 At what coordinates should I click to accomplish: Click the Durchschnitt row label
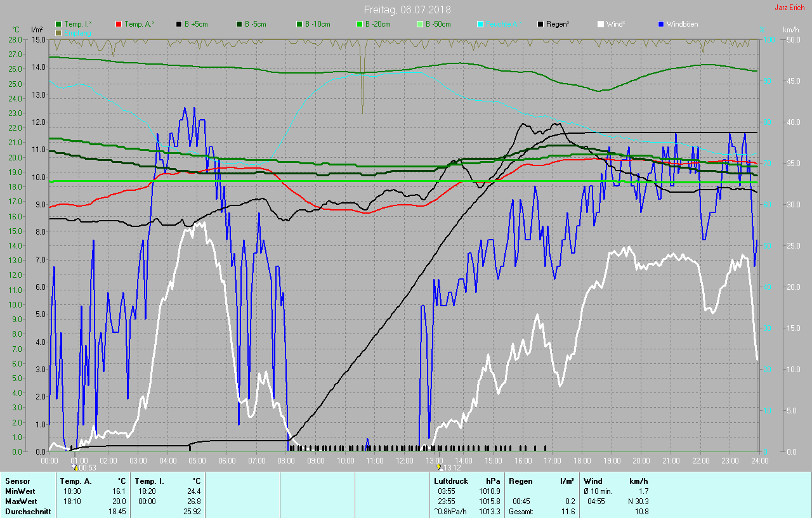[x=28, y=512]
